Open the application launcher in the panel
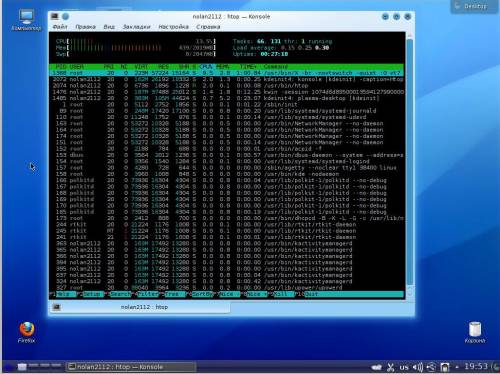Image resolution: width=500 pixels, height=374 pixels. coord(9,367)
